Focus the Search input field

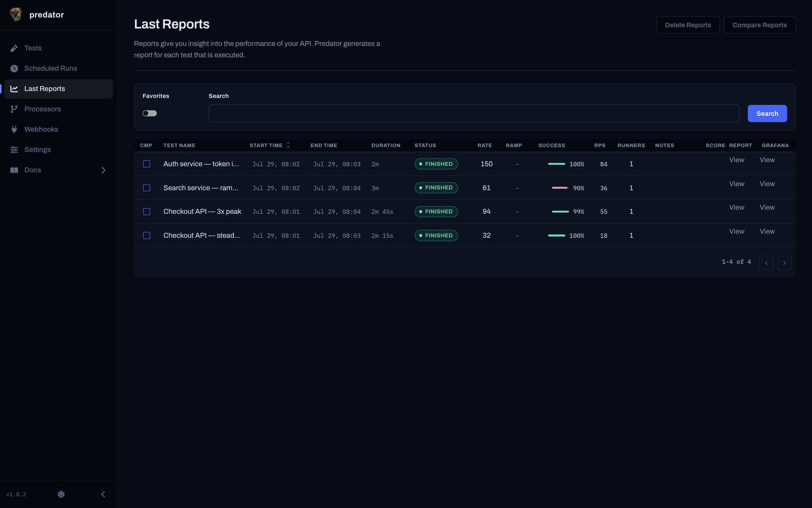click(474, 113)
